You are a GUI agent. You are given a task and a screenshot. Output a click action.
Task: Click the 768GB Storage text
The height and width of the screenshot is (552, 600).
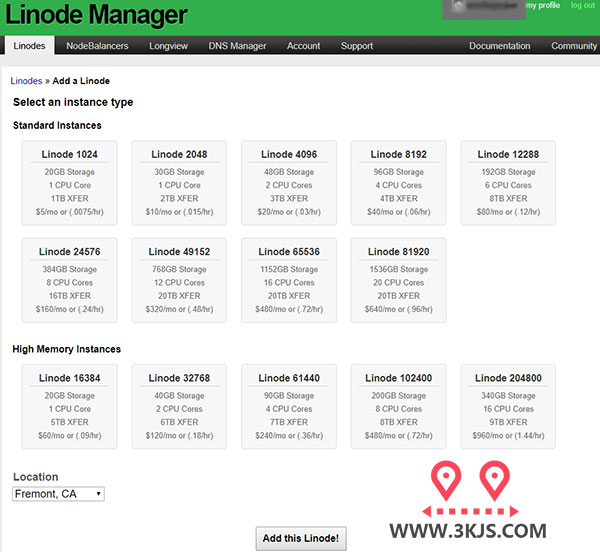[179, 269]
